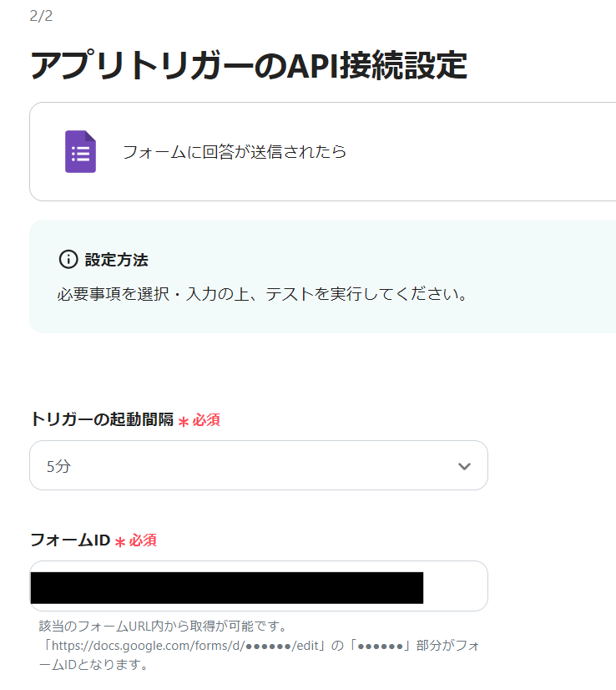Click the purple Google Forms icon
Image resolution: width=616 pixels, height=690 pixels.
click(80, 152)
